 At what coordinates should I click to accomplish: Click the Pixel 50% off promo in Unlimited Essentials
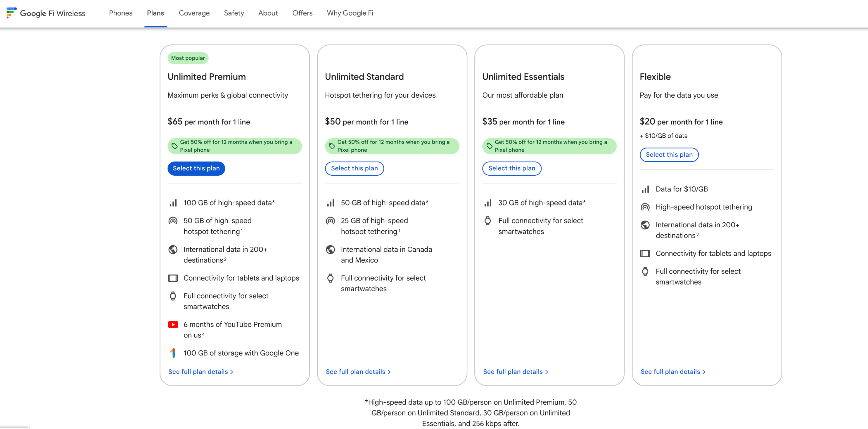click(549, 146)
